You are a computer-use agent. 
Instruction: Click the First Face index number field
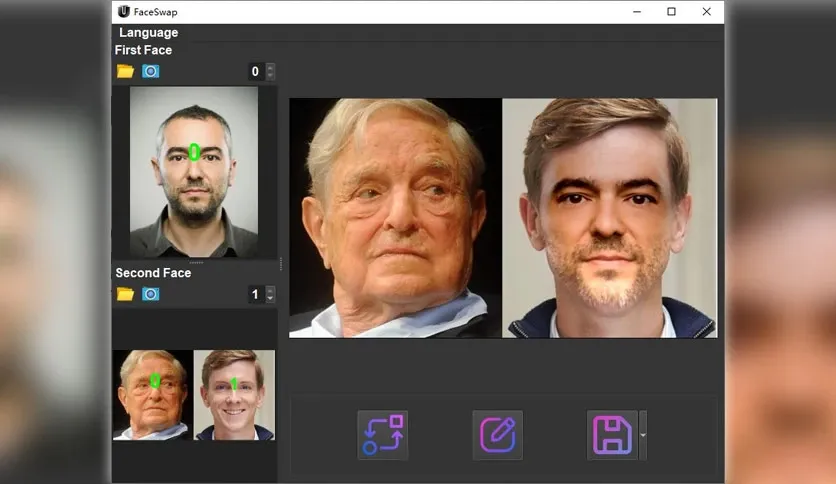(x=257, y=71)
